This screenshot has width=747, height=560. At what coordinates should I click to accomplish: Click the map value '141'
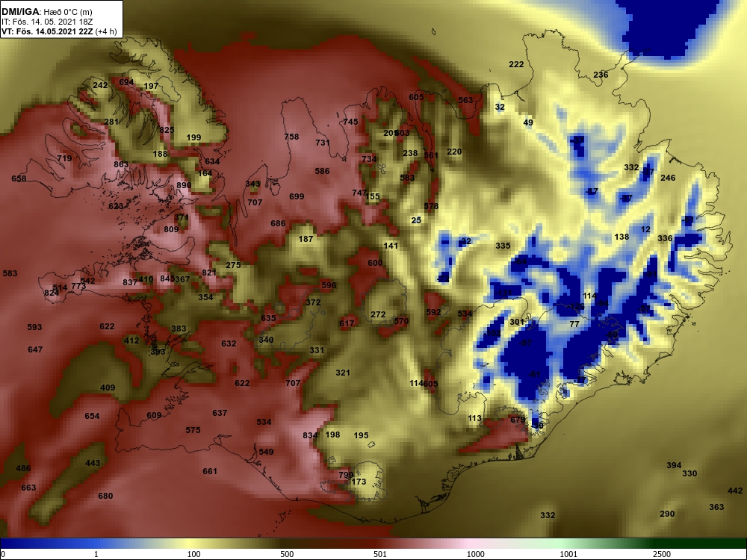[x=391, y=246]
